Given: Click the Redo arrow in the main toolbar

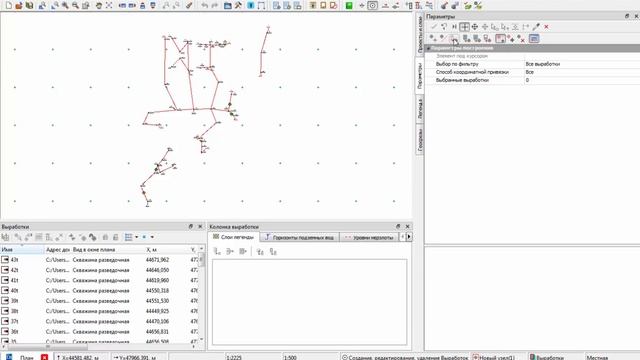Looking at the screenshot, I should coord(215,6).
